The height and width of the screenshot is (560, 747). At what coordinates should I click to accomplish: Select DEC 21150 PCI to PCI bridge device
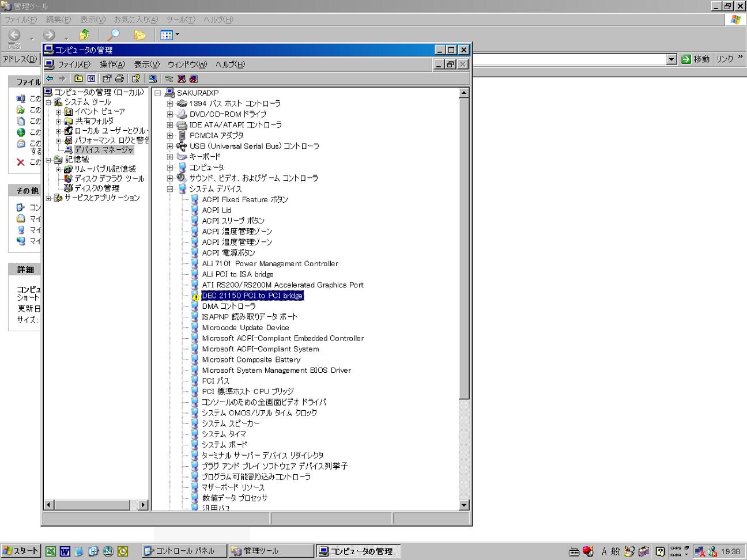pos(252,296)
